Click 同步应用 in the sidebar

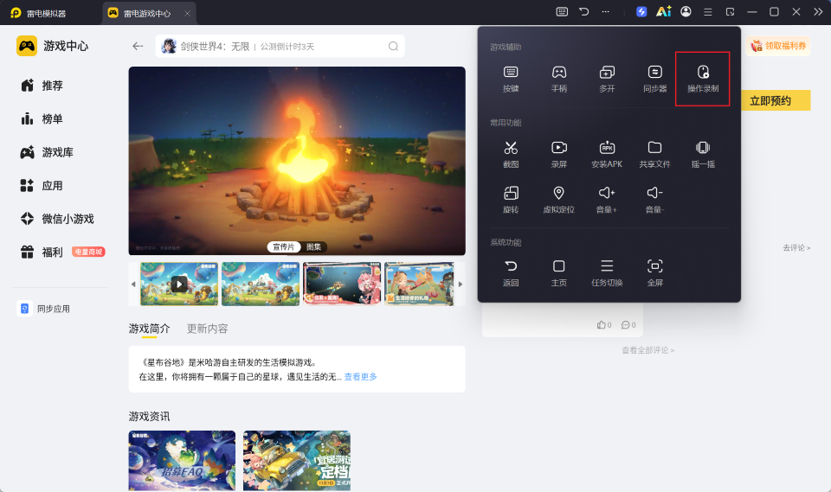point(43,308)
